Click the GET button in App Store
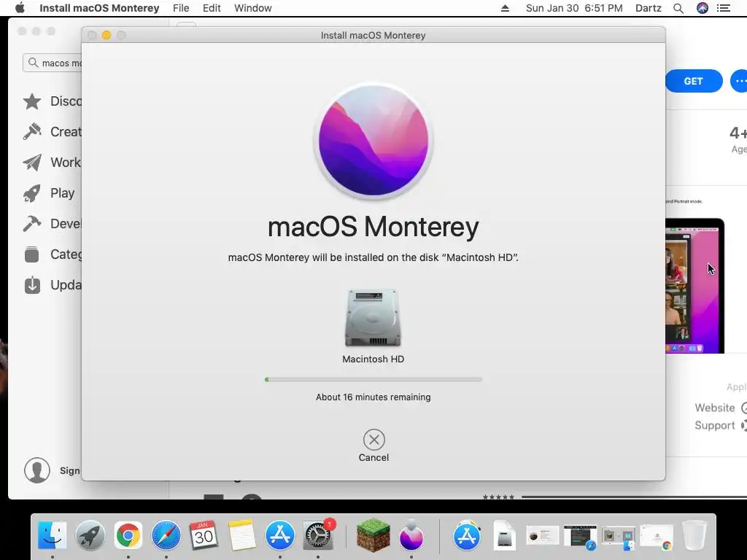Image resolution: width=747 pixels, height=560 pixels. pyautogui.click(x=693, y=81)
